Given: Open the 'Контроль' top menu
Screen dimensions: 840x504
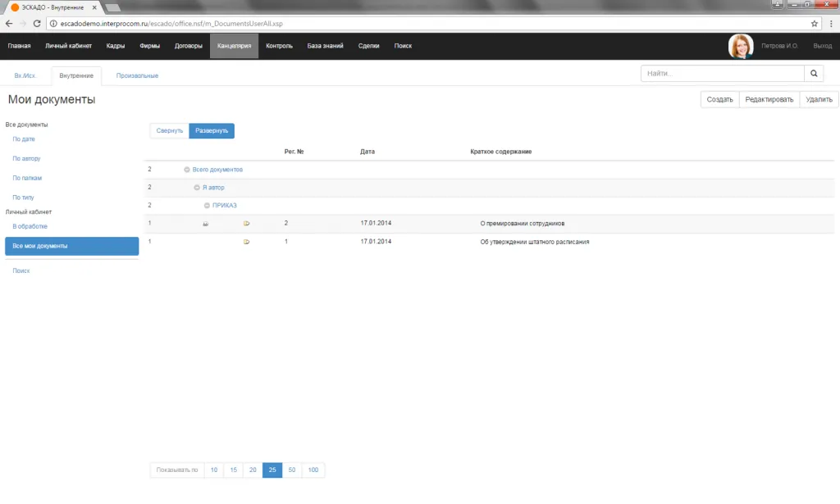Looking at the screenshot, I should point(279,46).
